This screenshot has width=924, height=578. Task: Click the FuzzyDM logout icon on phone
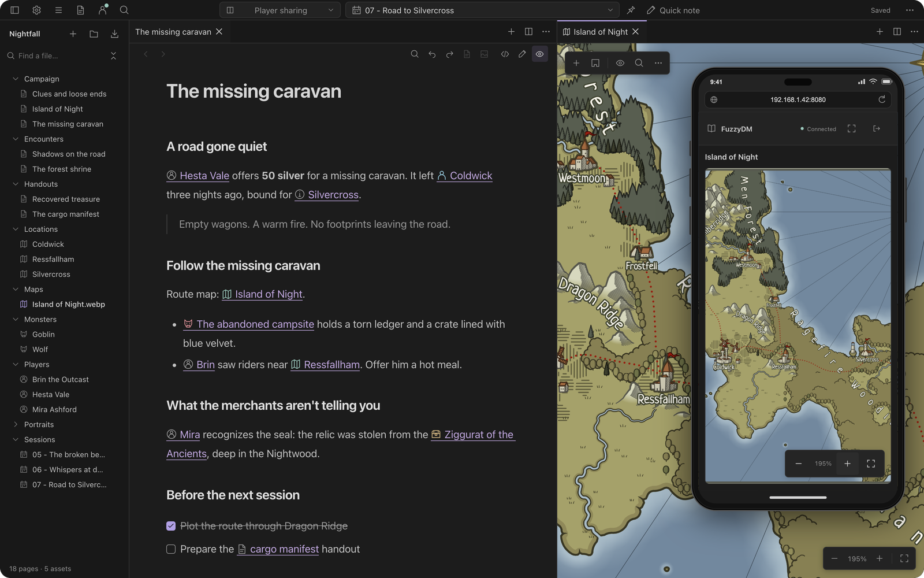point(877,128)
